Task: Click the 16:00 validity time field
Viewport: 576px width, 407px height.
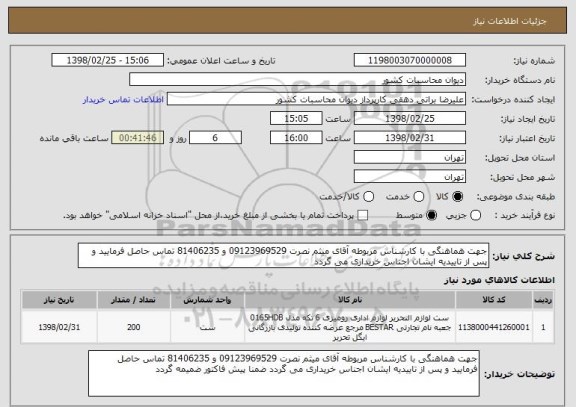Action: coord(296,138)
